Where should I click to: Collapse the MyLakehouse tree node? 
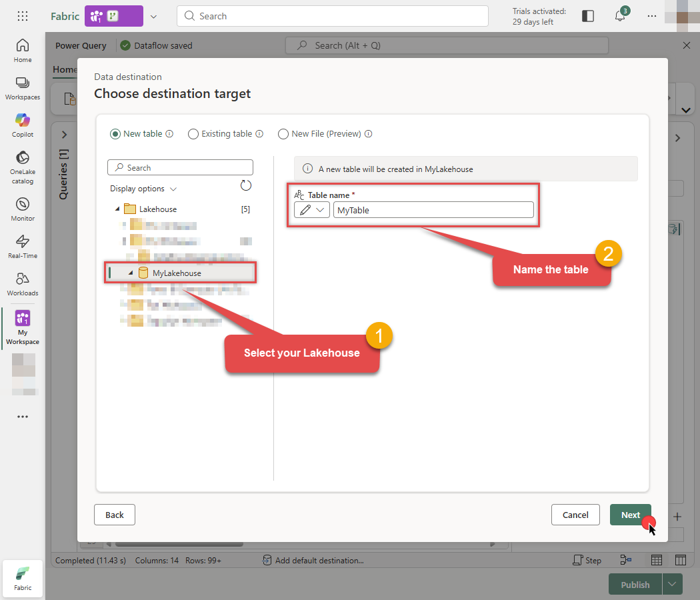131,272
